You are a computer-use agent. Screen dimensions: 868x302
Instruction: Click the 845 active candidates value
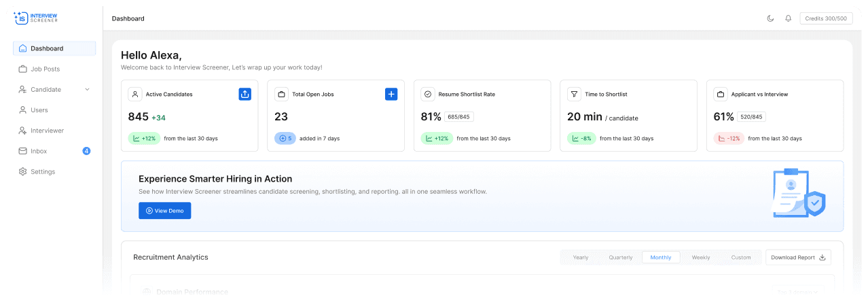138,117
